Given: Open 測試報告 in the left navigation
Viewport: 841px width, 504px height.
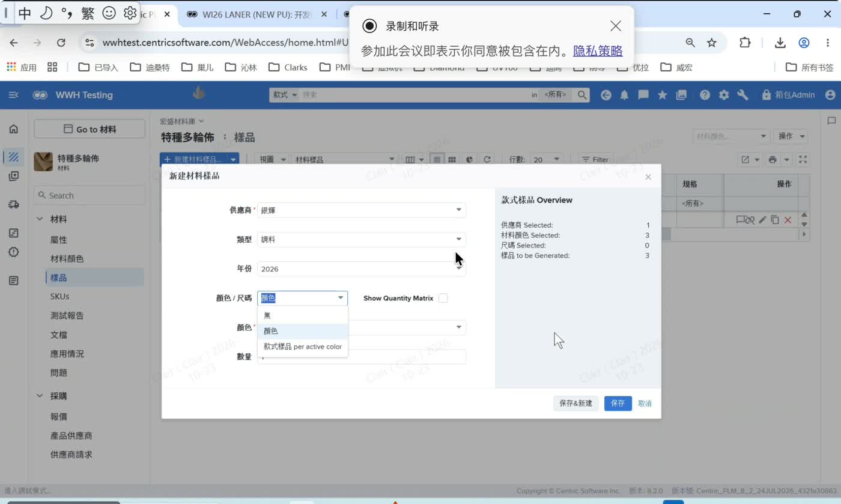Looking at the screenshot, I should [67, 315].
